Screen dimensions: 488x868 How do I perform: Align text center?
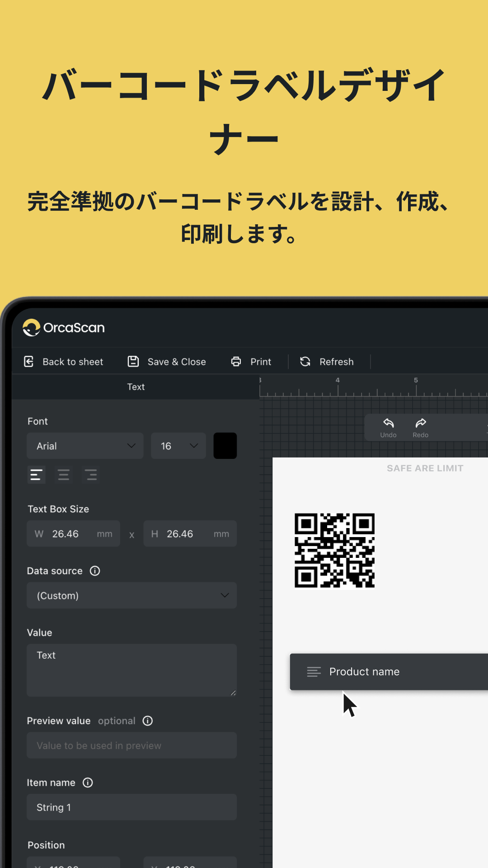(x=64, y=475)
